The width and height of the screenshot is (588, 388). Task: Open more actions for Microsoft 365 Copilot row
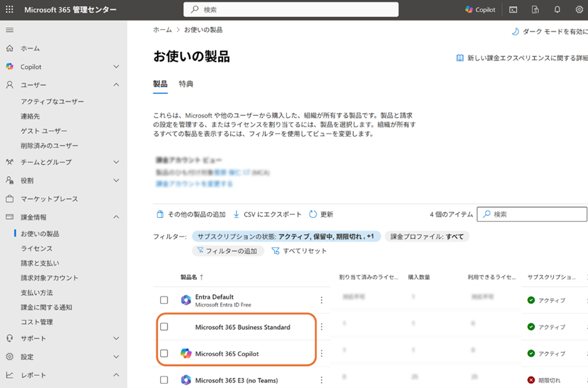(x=322, y=354)
